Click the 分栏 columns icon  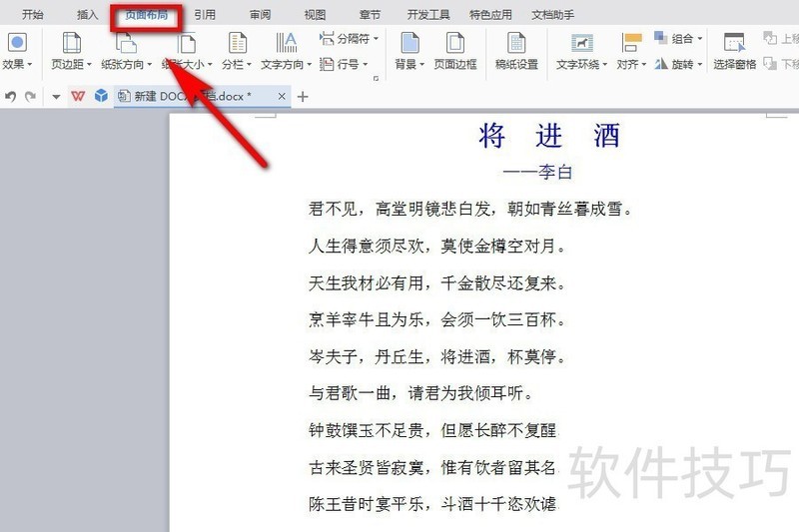point(237,43)
